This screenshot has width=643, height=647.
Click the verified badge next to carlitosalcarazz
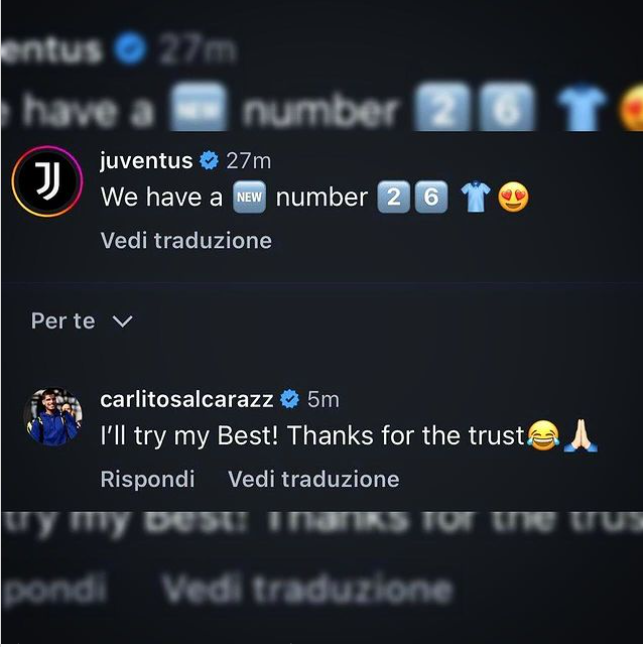point(290,399)
